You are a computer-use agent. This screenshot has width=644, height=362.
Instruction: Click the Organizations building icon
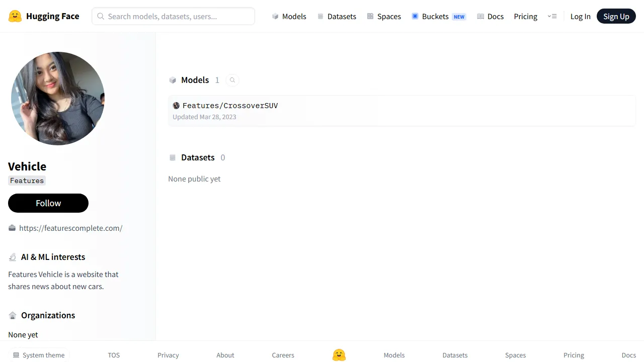tap(13, 315)
